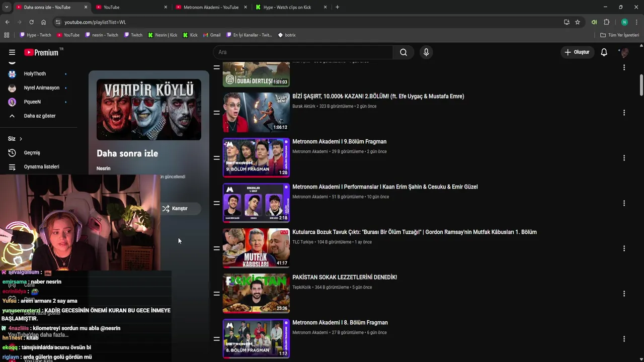Go back in browser history
The height and width of the screenshot is (362, 644).
click(x=7, y=22)
